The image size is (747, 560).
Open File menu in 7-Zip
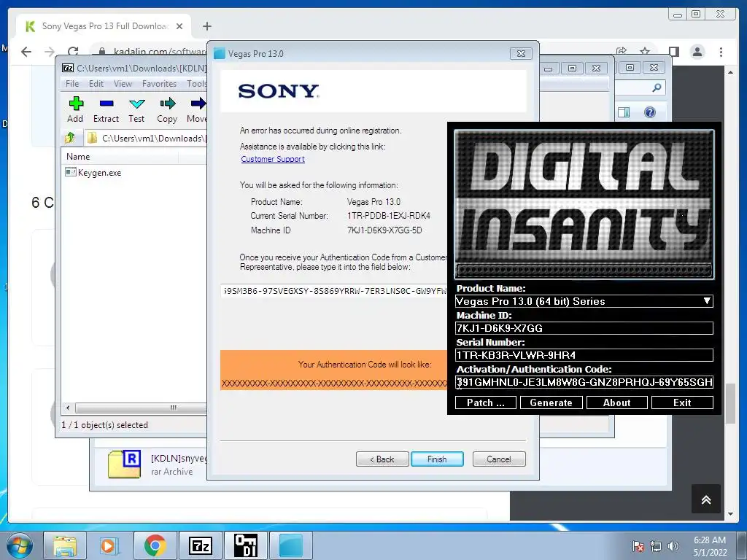(72, 84)
